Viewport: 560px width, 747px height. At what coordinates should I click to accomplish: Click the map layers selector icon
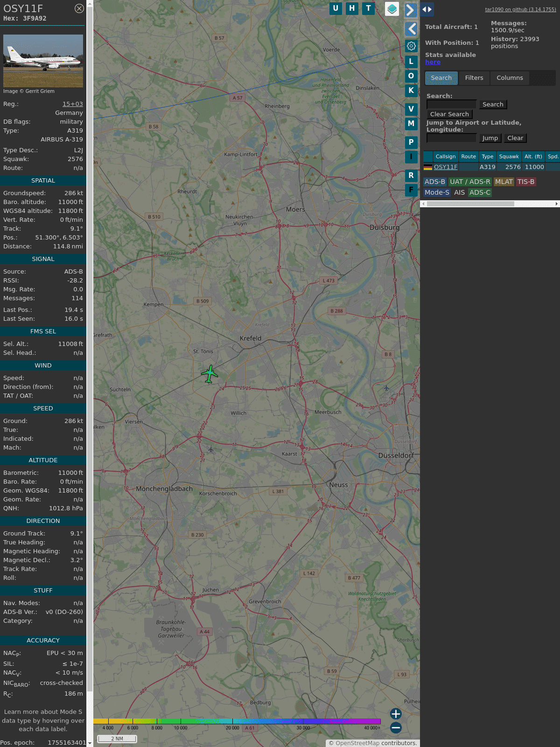coord(392,9)
